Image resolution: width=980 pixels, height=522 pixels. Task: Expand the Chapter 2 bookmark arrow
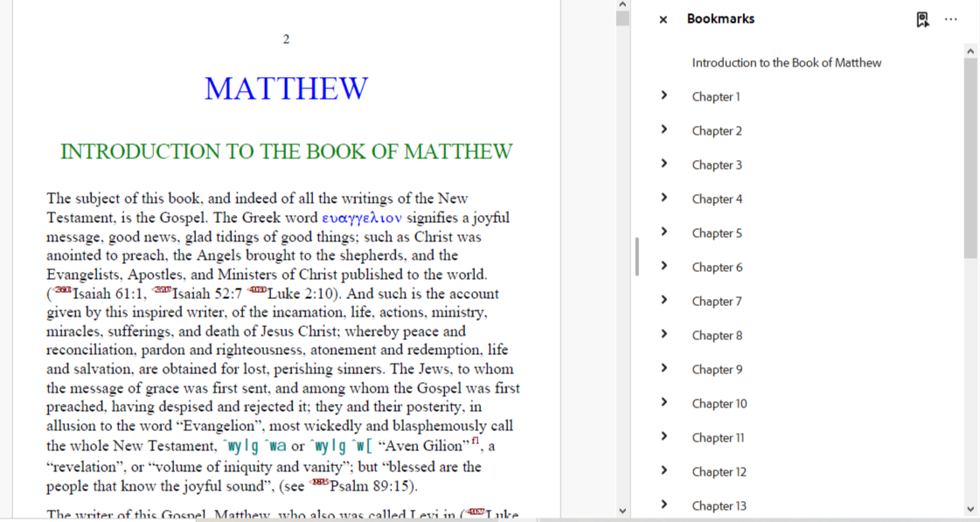point(664,129)
